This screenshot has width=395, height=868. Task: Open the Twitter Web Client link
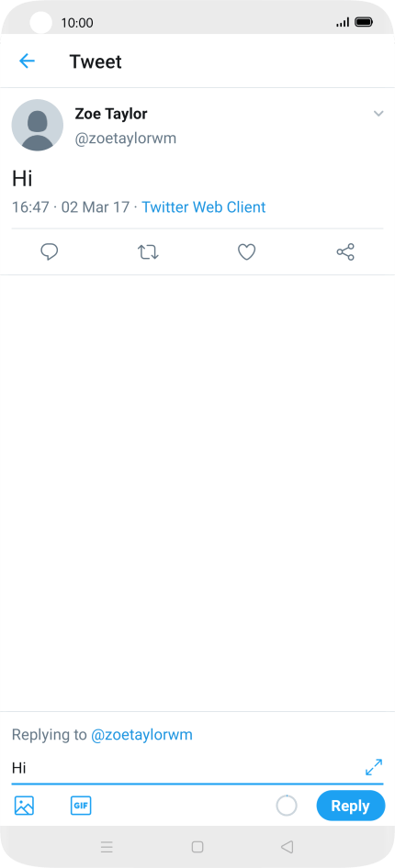click(x=204, y=207)
